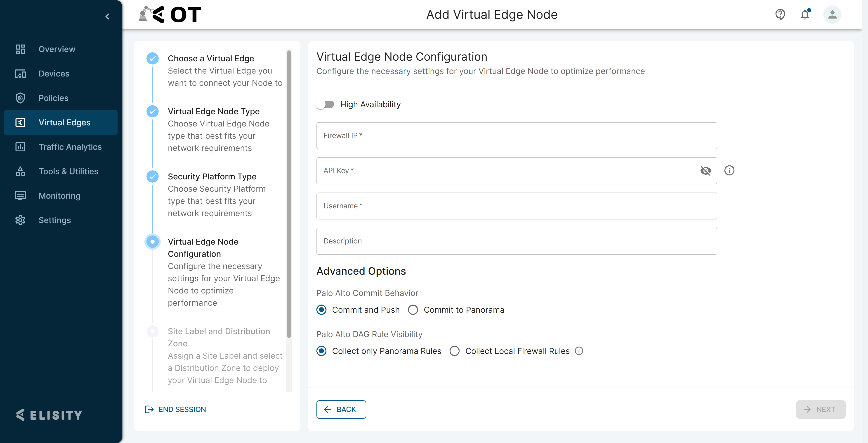Viewport: 868px width, 443px height.
Task: Focus the Description input field
Action: [x=517, y=241]
